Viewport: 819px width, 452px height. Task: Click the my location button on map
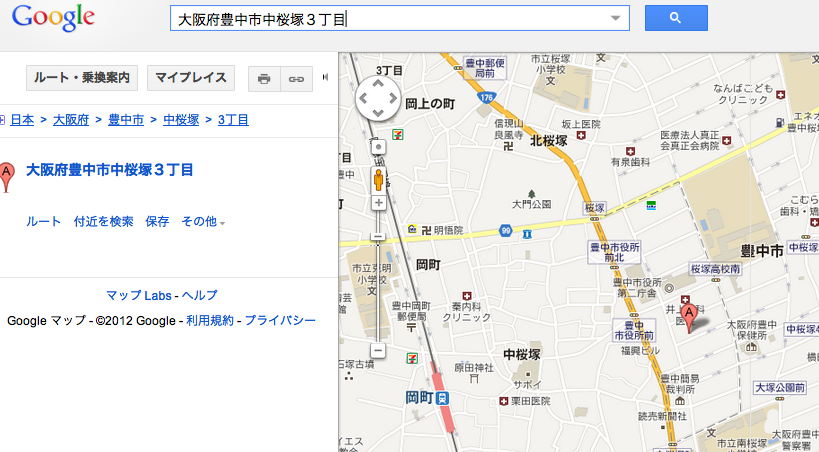tap(379, 147)
